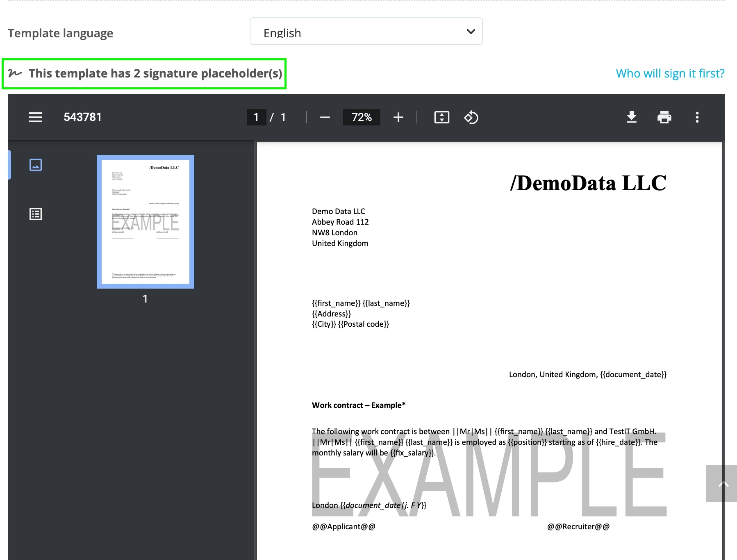Click the fit to page icon
The width and height of the screenshot is (737, 560).
click(442, 117)
